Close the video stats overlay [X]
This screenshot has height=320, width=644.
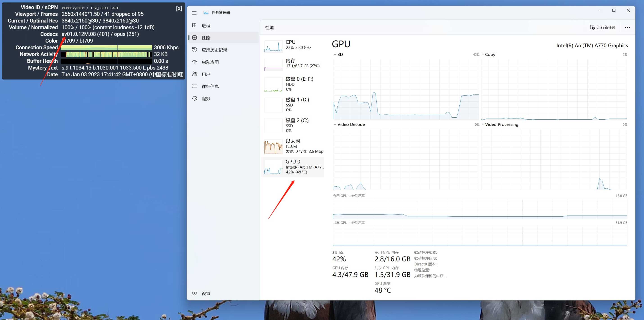point(179,9)
